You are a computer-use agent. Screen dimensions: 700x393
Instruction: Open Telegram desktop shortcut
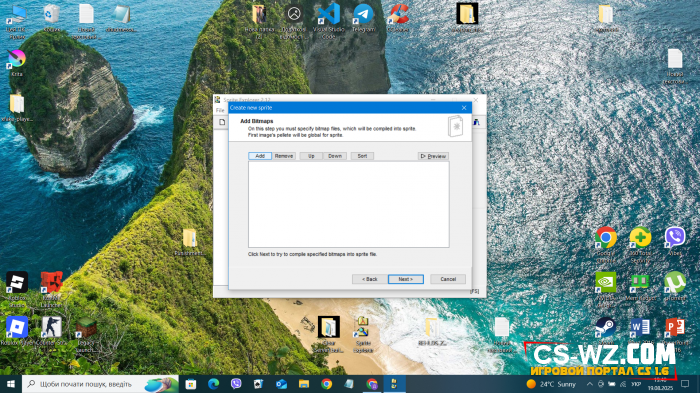363,18
